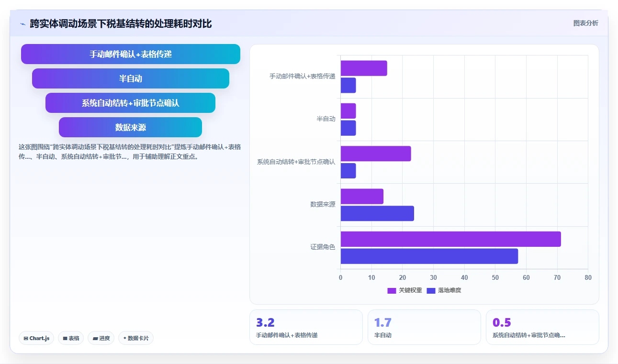Click the blue 证据角色 bar in the chart

[x=429, y=256]
